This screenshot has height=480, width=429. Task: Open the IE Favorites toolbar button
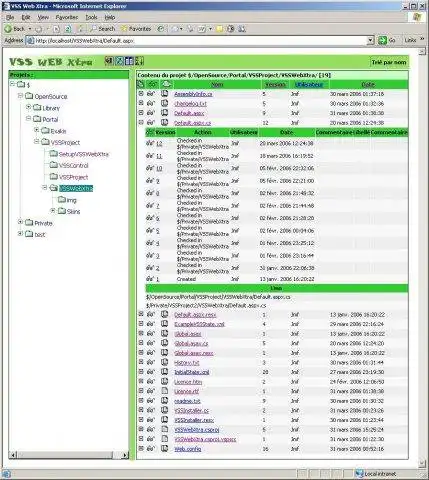tap(136, 29)
